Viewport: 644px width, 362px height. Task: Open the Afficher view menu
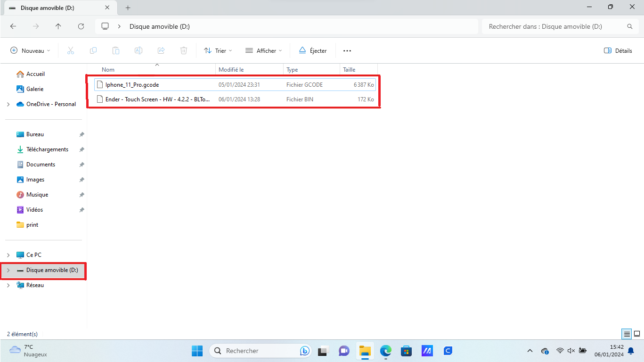pyautogui.click(x=263, y=50)
